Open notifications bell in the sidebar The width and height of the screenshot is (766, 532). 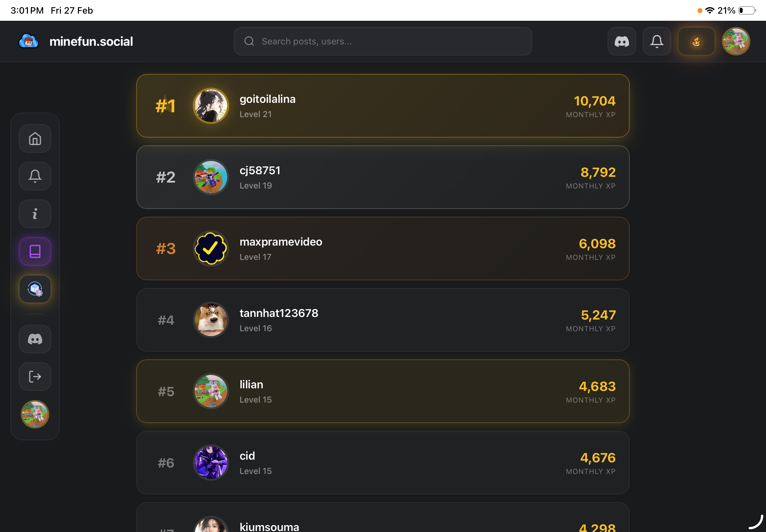[35, 176]
